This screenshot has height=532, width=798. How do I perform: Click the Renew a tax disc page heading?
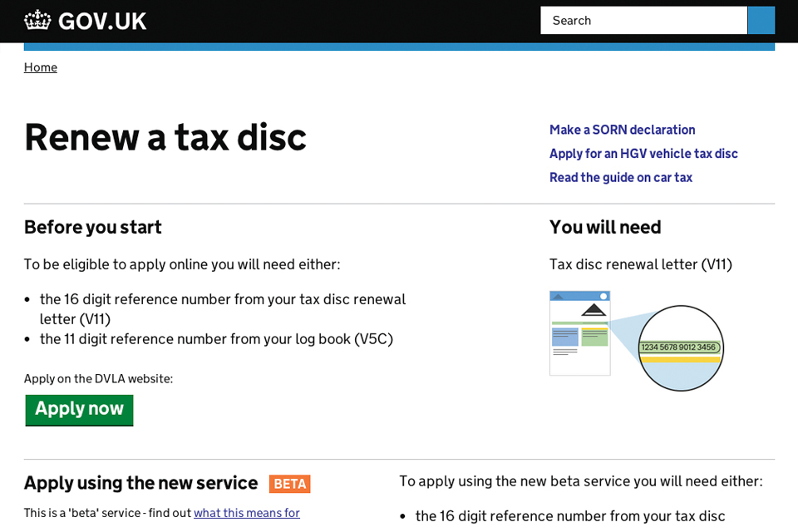[165, 137]
